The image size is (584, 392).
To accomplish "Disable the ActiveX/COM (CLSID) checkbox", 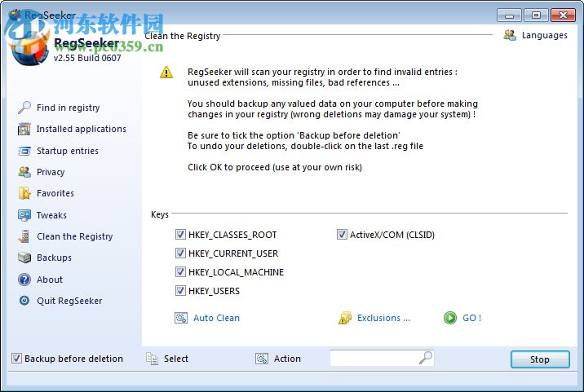I will [x=342, y=235].
